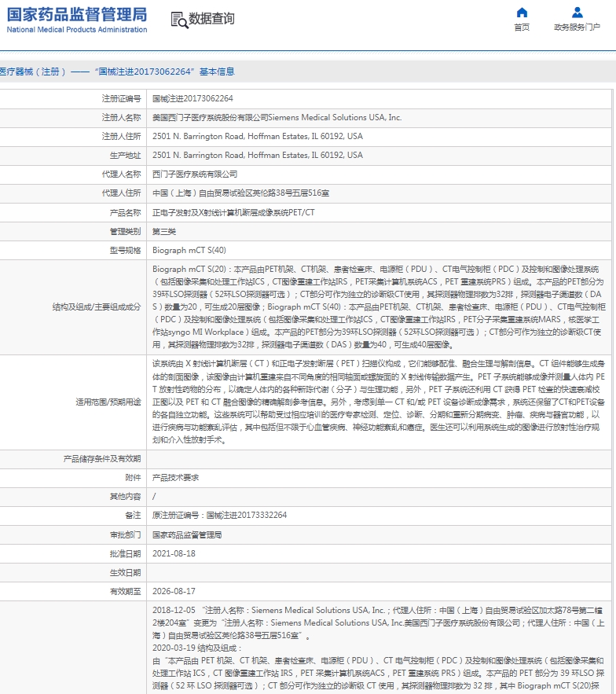Select agent address 中国（上海）自由贸易试验区 value
The width and height of the screenshot is (616, 694).
240,193
